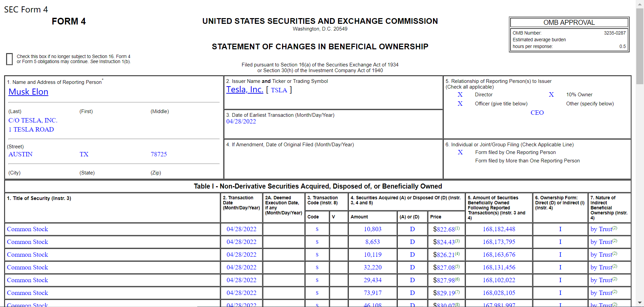The width and height of the screenshot is (644, 307).
Task: Click the amount 10,803 cell
Action: (x=373, y=229)
